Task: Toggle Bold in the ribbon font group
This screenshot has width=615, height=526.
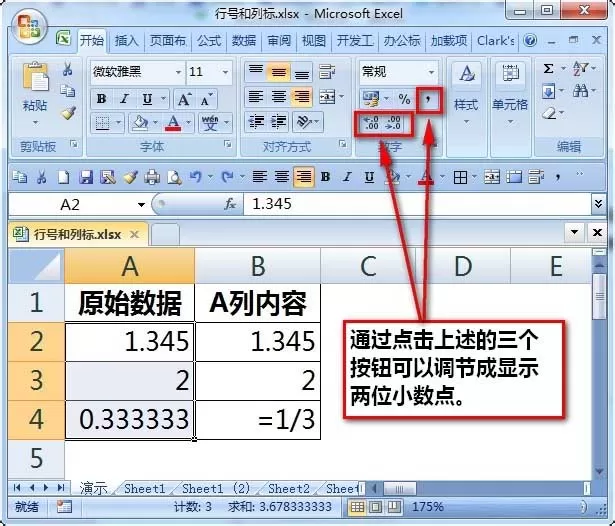Action: point(102,99)
